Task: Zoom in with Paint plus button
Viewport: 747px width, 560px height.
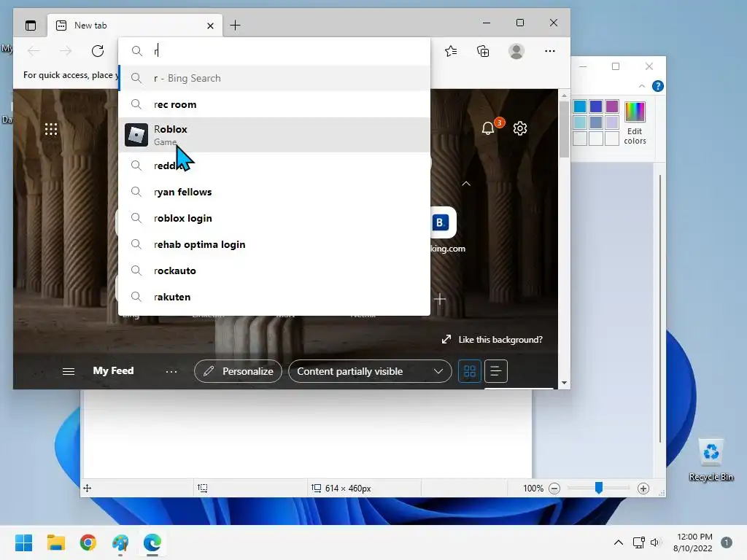Action: (x=643, y=489)
